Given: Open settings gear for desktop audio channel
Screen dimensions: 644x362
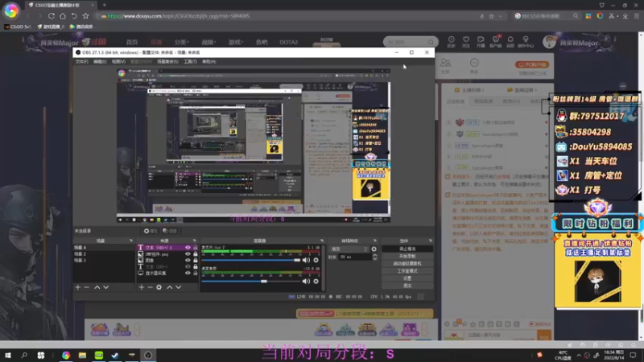Looking at the screenshot, I should click(x=316, y=281).
